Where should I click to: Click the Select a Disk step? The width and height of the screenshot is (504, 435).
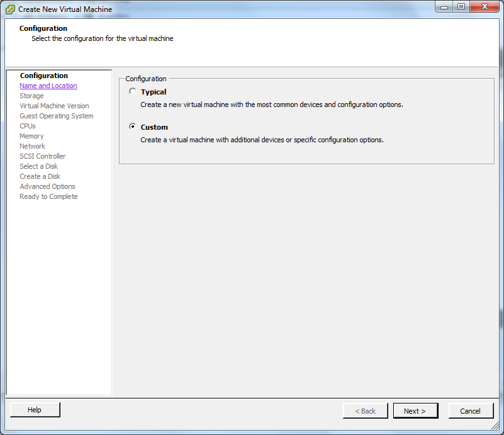38,166
